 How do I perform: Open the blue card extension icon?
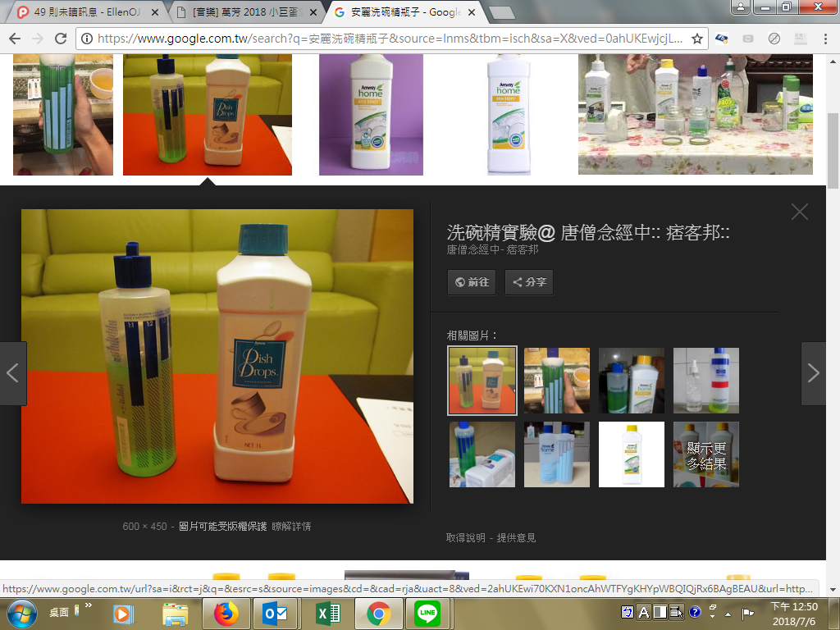pos(722,39)
